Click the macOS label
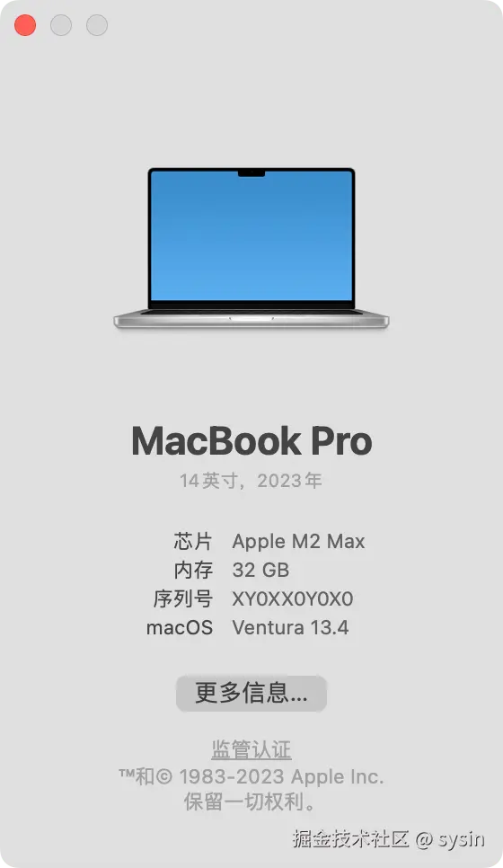Screen dimensions: 503x868 coord(180,628)
